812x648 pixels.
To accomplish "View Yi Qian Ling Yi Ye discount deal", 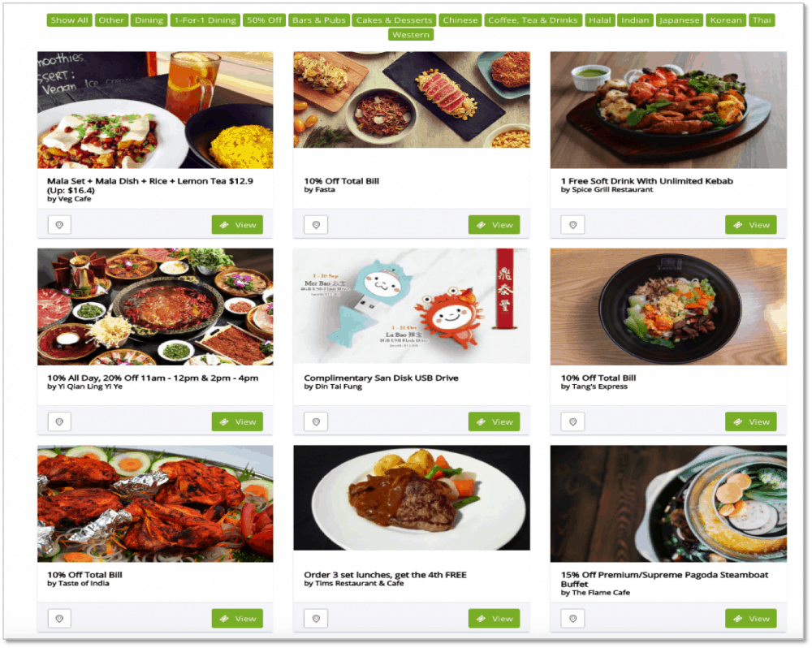I will [237, 421].
